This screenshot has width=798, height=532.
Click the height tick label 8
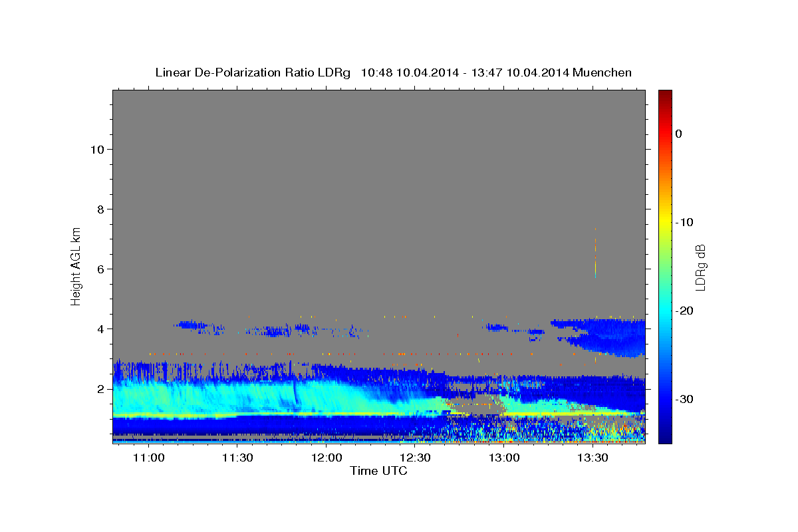[x=101, y=209]
